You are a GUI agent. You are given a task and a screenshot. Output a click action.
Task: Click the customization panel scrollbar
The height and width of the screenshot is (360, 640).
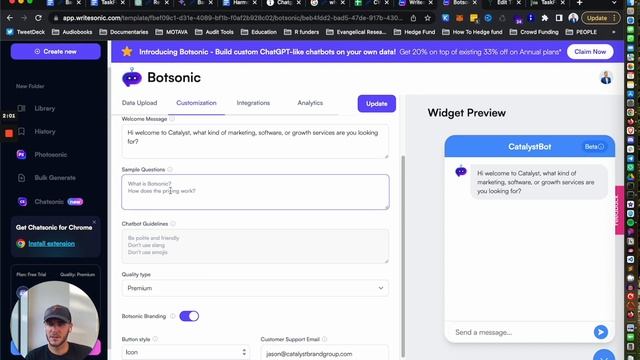click(403, 256)
